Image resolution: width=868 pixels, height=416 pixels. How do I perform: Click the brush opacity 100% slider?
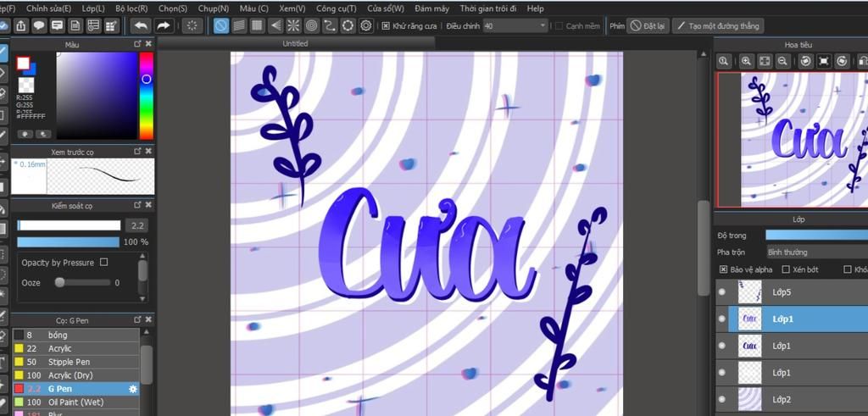tap(69, 241)
